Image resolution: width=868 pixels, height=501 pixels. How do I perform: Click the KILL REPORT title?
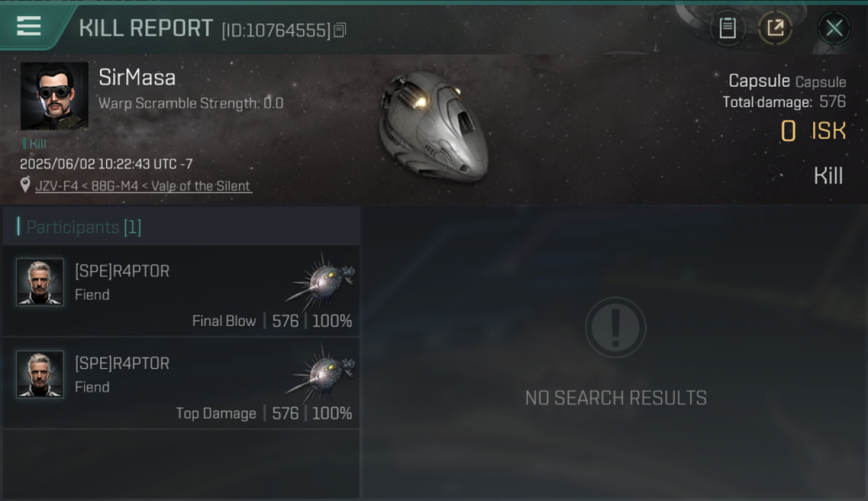pos(146,28)
